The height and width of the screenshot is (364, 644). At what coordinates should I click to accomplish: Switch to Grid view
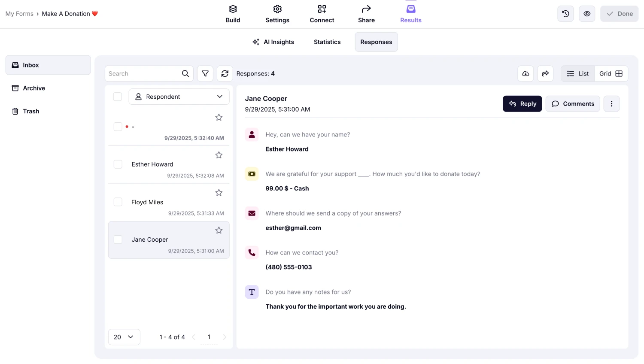pyautogui.click(x=611, y=74)
